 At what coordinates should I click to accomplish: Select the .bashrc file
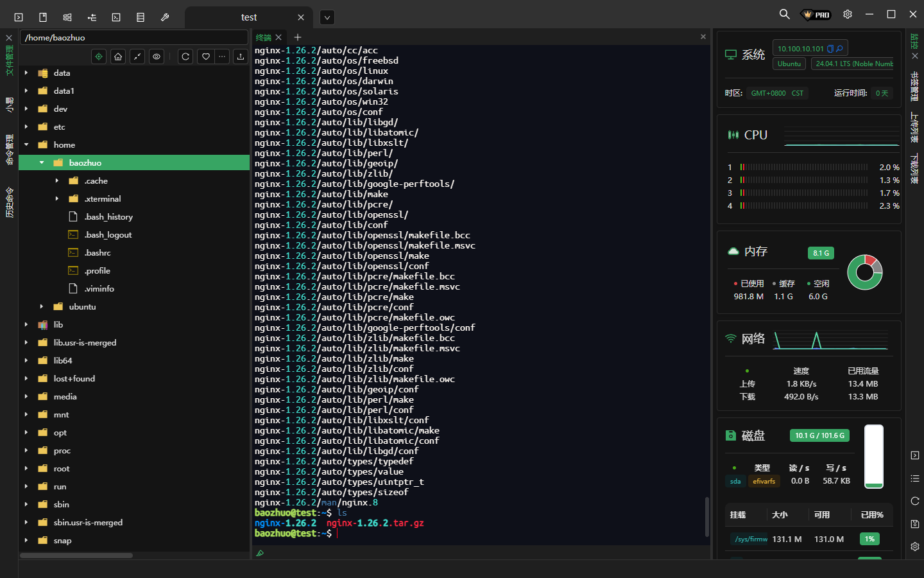pos(98,253)
